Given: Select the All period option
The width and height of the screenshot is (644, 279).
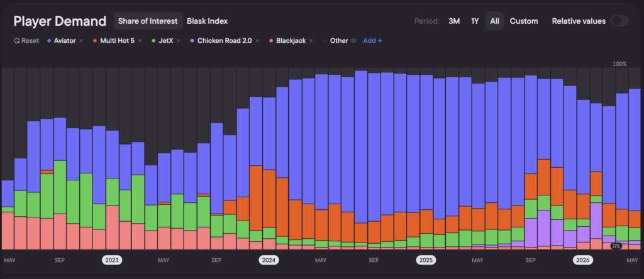Looking at the screenshot, I should click(494, 21).
